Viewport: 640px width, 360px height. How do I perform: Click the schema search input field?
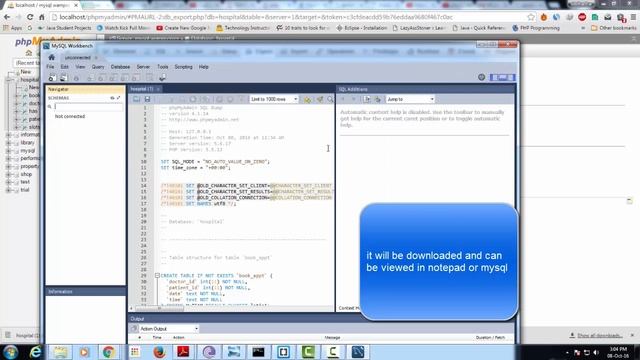[89, 107]
